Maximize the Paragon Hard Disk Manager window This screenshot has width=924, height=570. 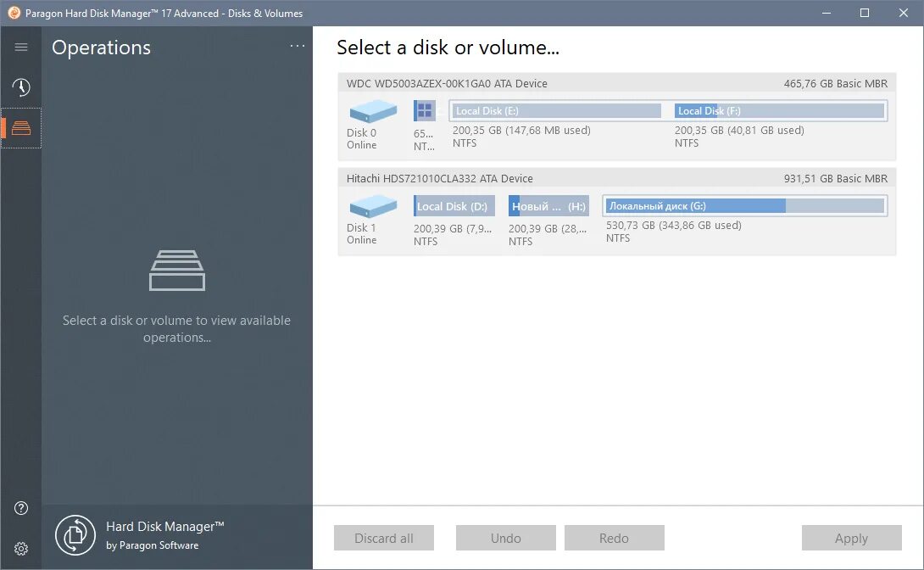point(865,13)
